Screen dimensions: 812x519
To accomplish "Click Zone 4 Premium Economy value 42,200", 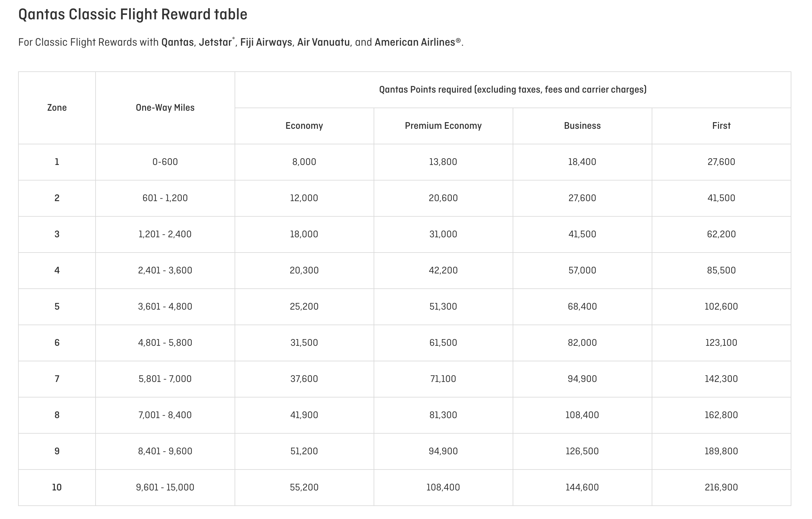I will point(443,270).
